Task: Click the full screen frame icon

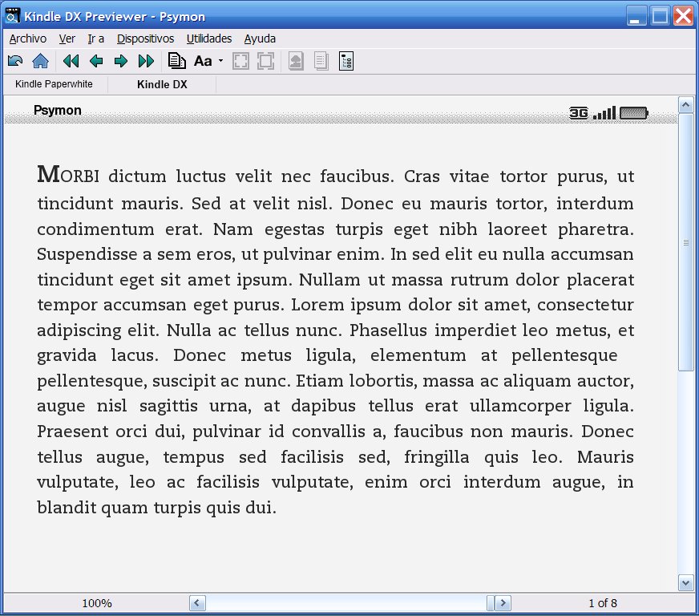Action: point(265,61)
